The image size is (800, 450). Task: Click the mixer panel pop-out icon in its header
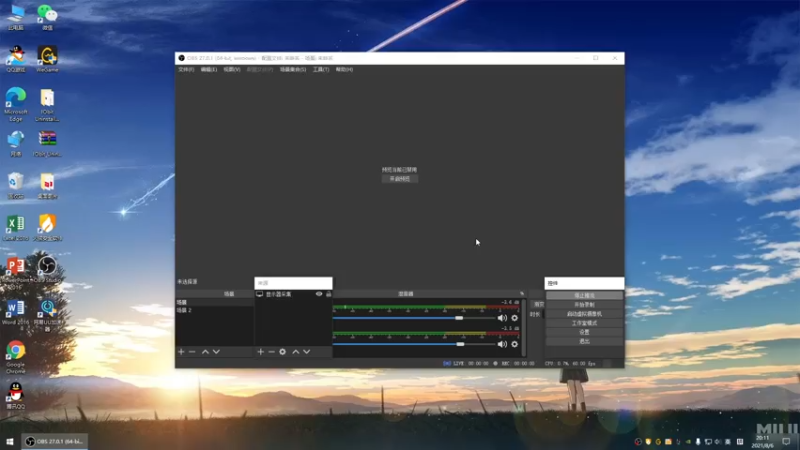click(521, 294)
